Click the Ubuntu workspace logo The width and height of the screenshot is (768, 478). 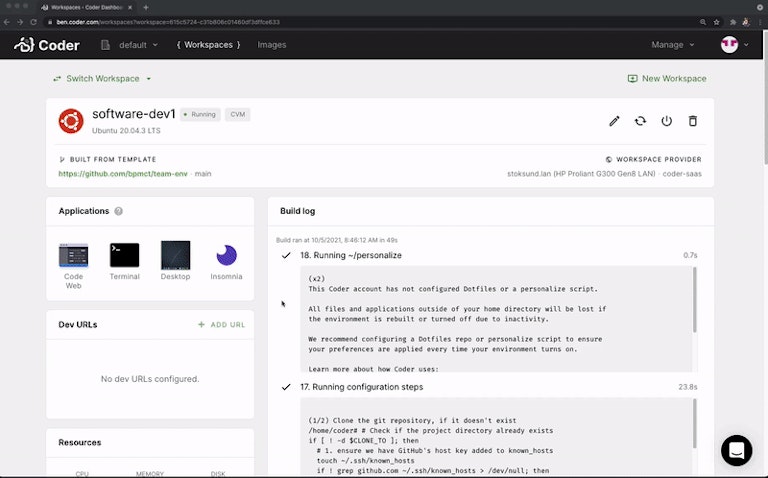[x=71, y=120]
